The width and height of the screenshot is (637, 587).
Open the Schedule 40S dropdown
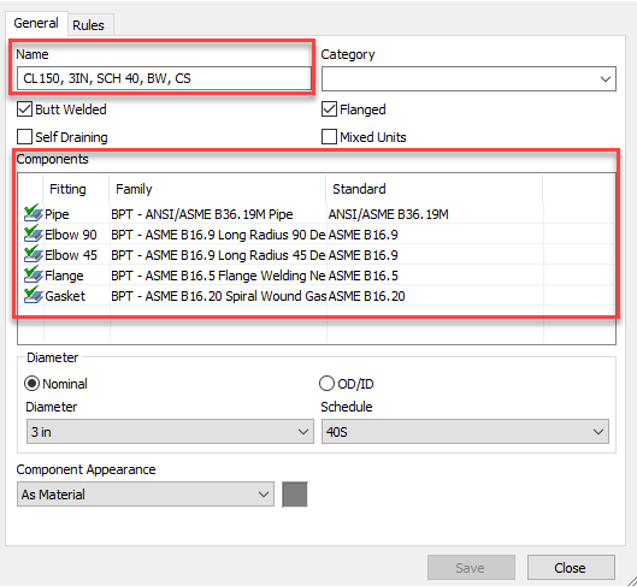(x=464, y=432)
